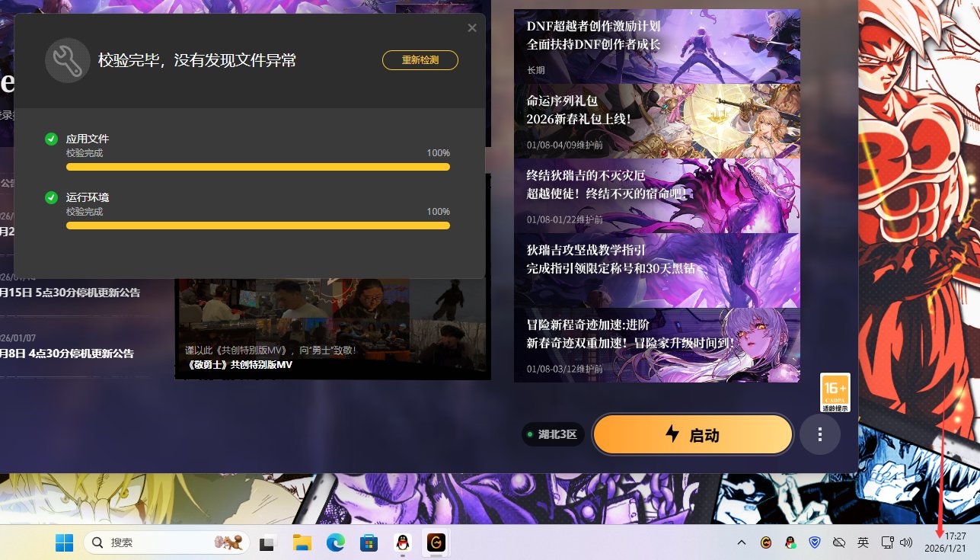
Task: Click the QQ penguin icon in system tray
Action: (790, 543)
